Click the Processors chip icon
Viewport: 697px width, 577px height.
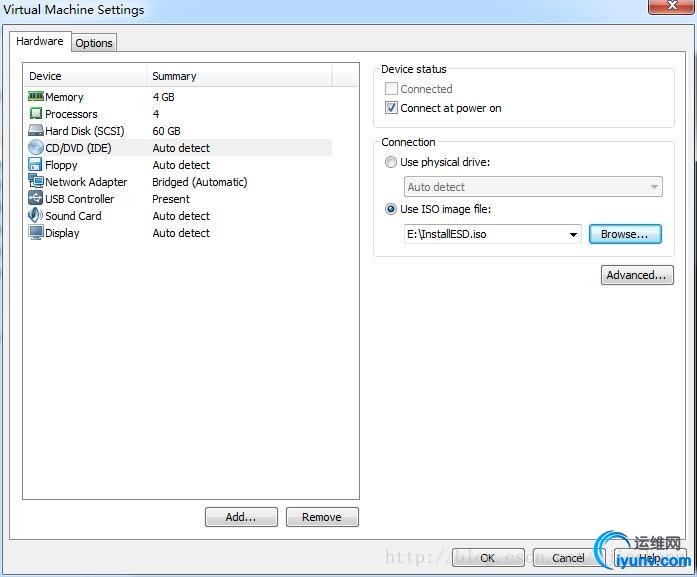[x=36, y=113]
